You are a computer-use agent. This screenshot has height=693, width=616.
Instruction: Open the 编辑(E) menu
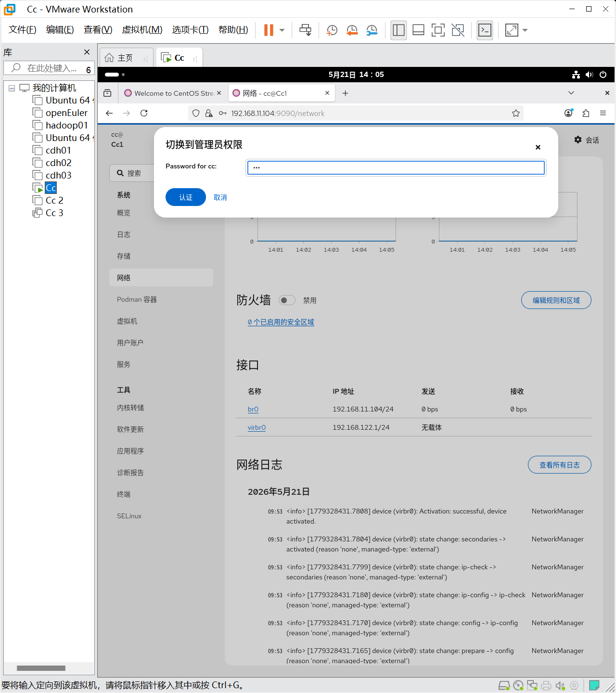[60, 30]
